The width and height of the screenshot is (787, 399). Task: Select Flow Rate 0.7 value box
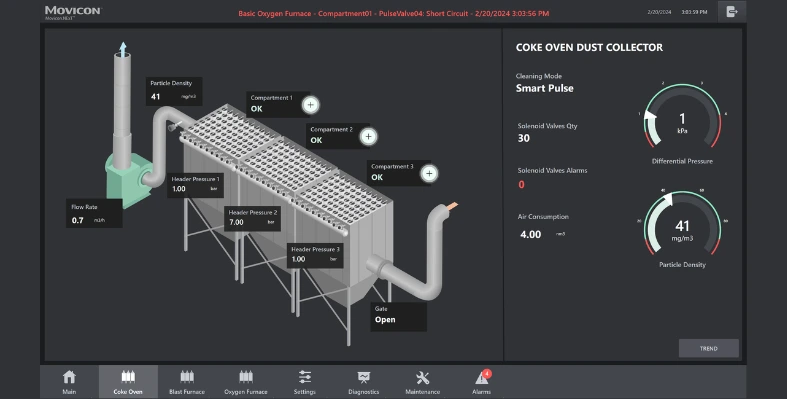(x=94, y=213)
